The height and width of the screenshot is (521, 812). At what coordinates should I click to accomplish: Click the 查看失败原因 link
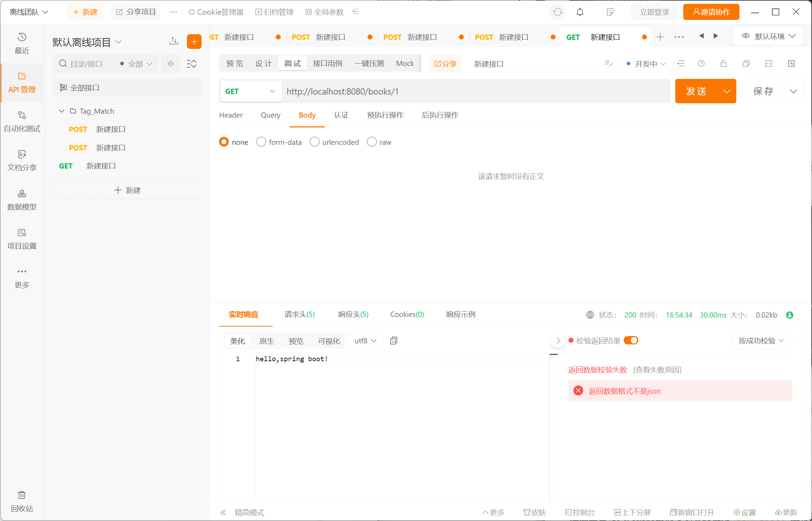(657, 370)
